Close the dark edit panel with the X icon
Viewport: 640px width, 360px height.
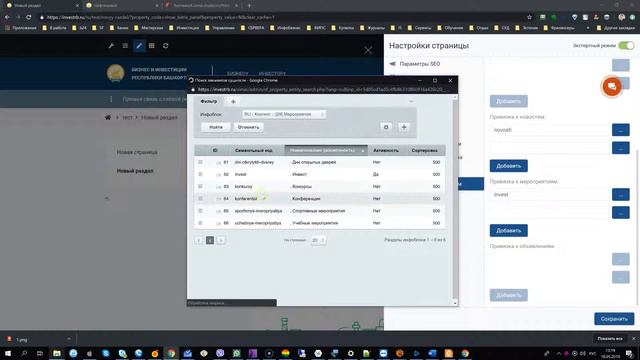coord(368,50)
